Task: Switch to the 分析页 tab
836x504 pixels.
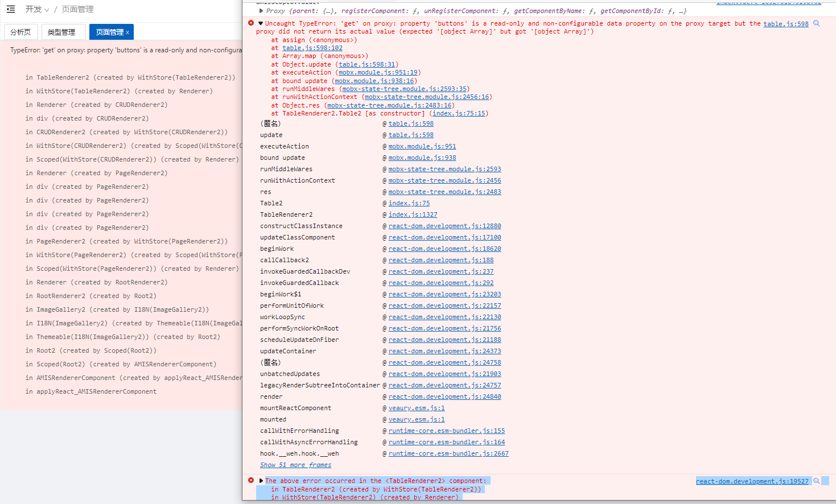Action: pos(20,32)
